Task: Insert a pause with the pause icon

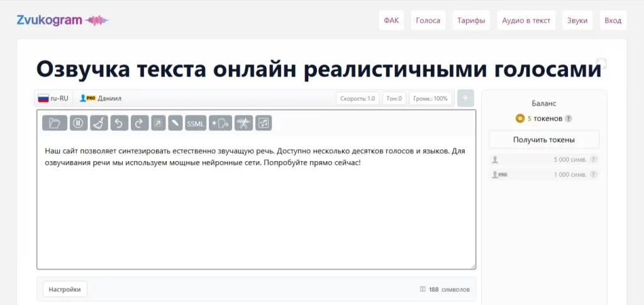Action: [79, 123]
